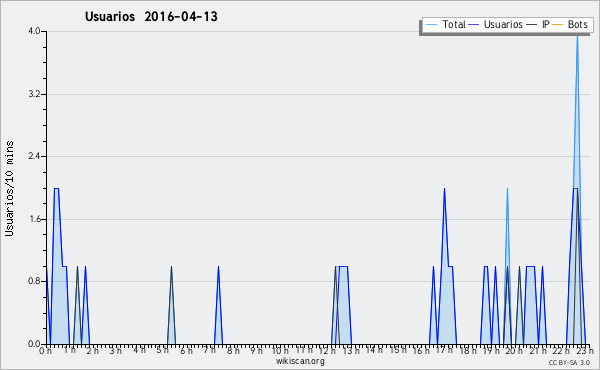The width and height of the screenshot is (600, 370).
Task: Click the y-axis value 1.6
Action: 34,219
